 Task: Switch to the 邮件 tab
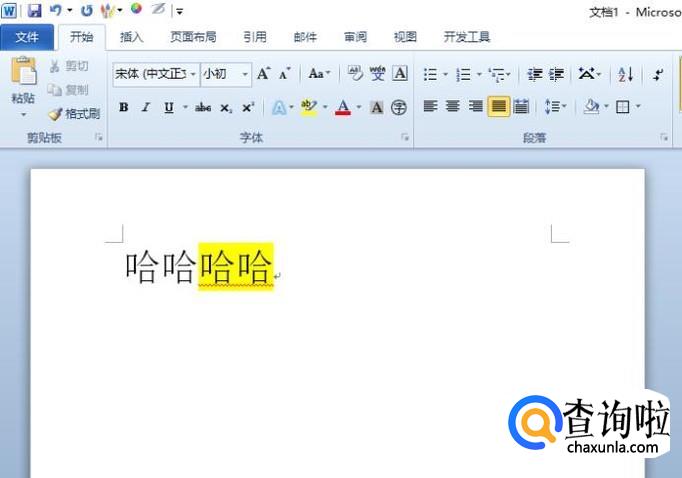pyautogui.click(x=305, y=37)
